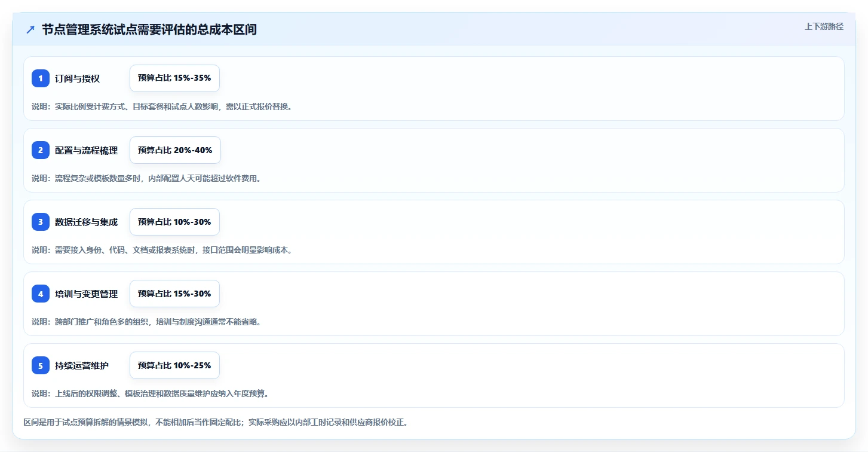Click the 预算占比 10%-25% pill

(174, 365)
